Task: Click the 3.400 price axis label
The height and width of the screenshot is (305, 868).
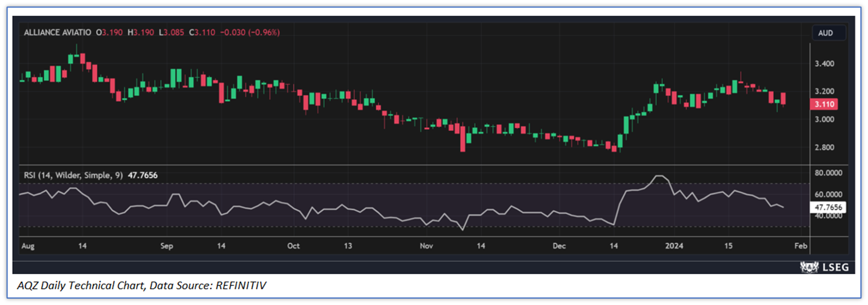Action: (824, 64)
